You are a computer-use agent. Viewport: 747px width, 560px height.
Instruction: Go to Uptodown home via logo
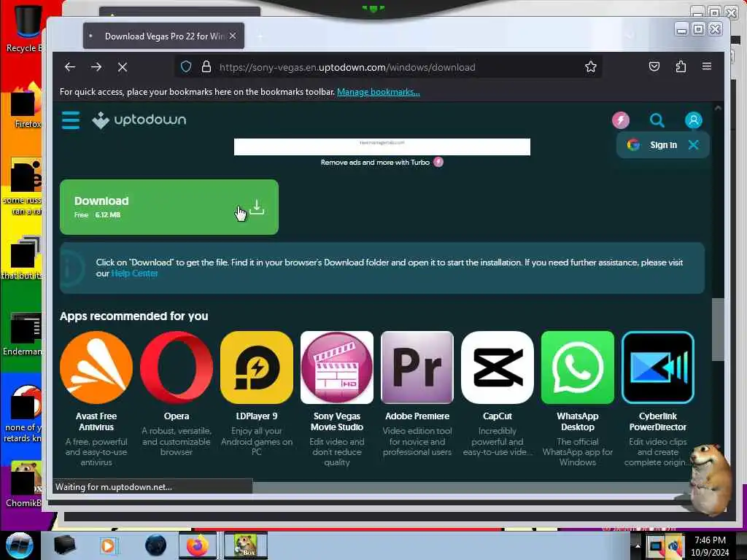(x=139, y=120)
